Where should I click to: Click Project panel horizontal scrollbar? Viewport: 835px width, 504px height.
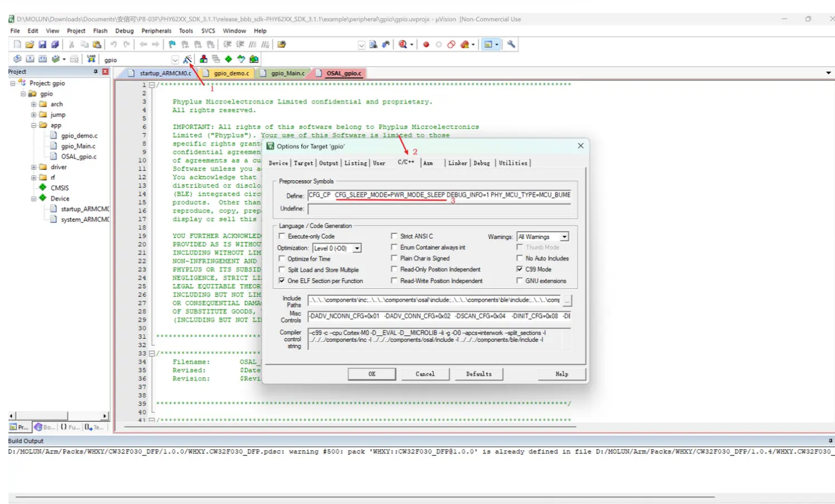coord(58,416)
